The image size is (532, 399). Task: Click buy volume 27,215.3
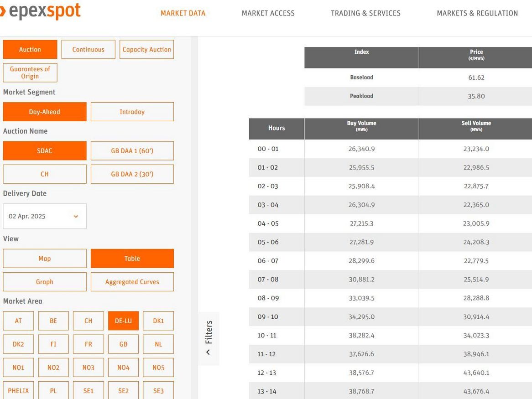362,223
